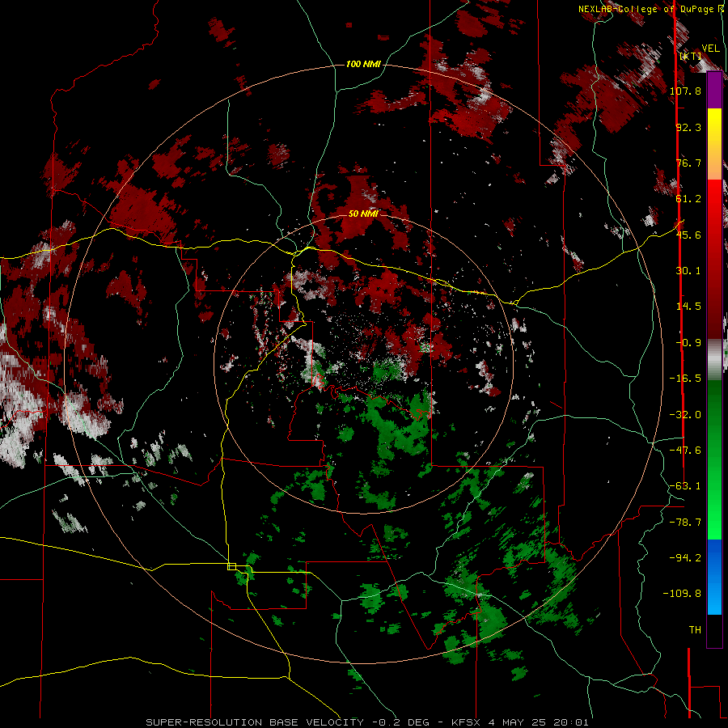This screenshot has width=728, height=728.
Task: Select the -78.7 velocity scale value
Action: [685, 522]
